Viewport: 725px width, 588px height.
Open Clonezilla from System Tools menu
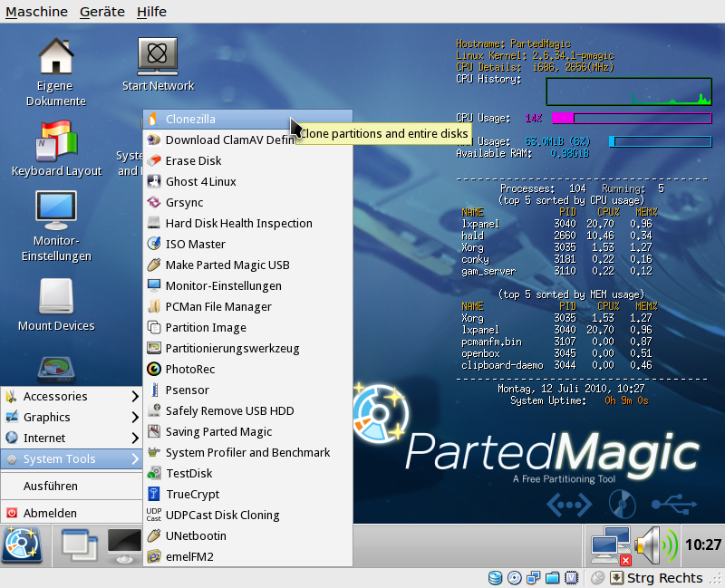pyautogui.click(x=190, y=119)
